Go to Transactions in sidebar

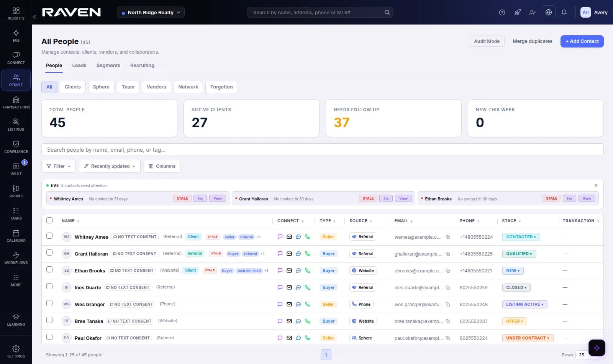(16, 102)
